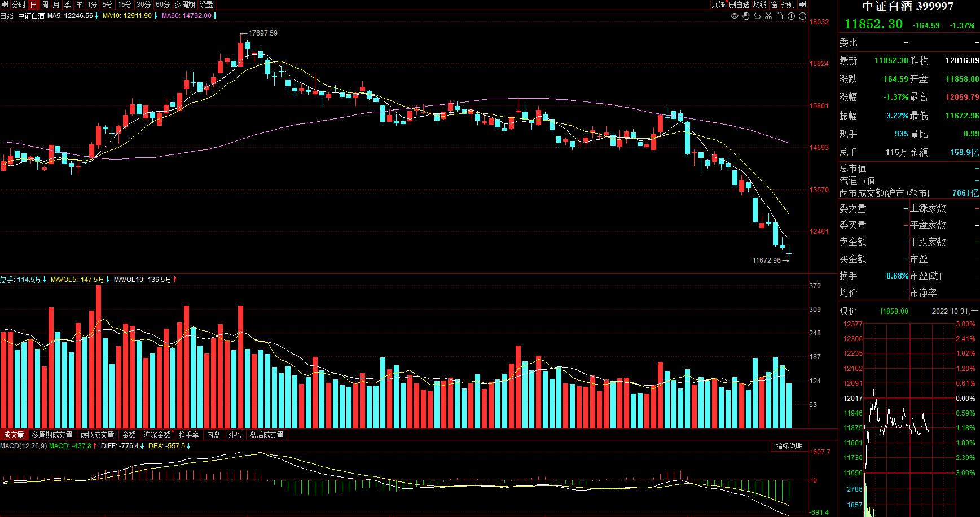Click the 删自选 button
980x517 pixels.
739,5
